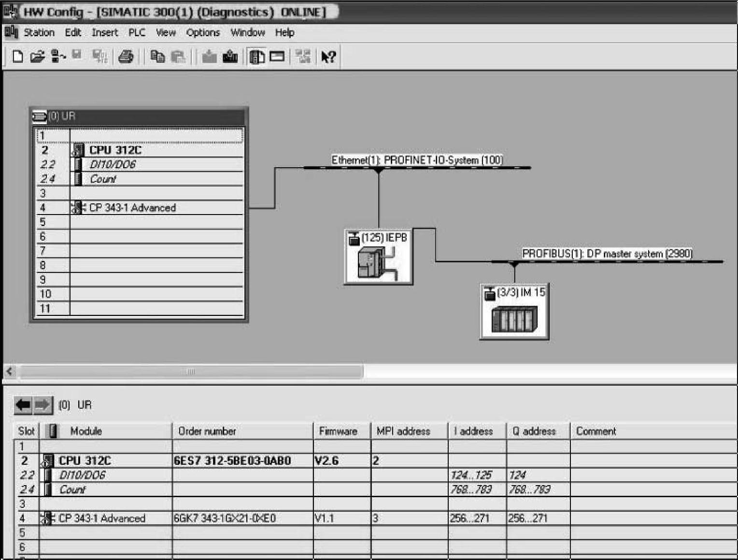Screen dimensions: 738x560
Task: Click the Comment column header
Action: pos(654,431)
